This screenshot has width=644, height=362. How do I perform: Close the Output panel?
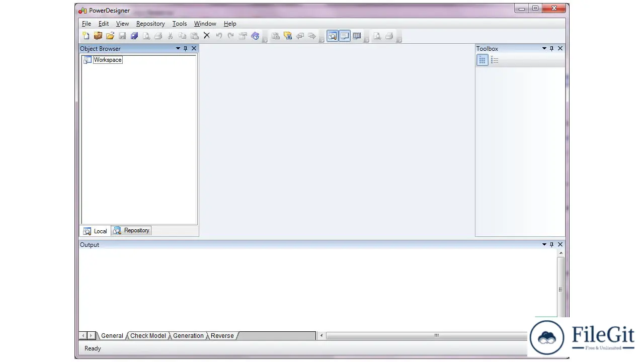[560, 244]
